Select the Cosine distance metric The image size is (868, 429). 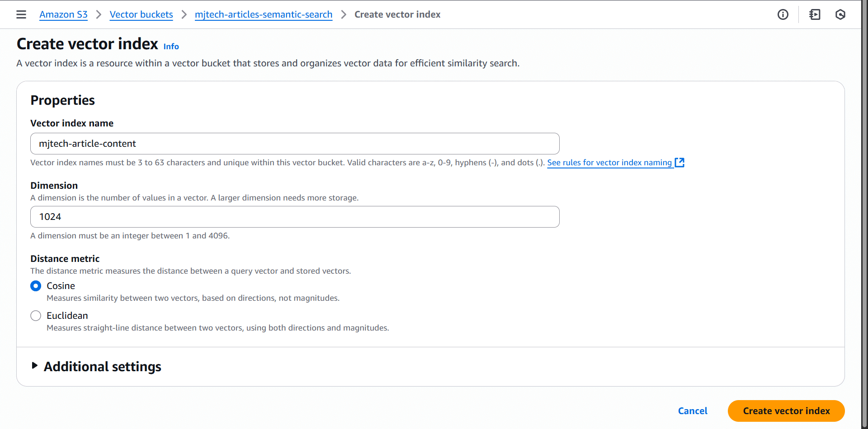click(36, 285)
